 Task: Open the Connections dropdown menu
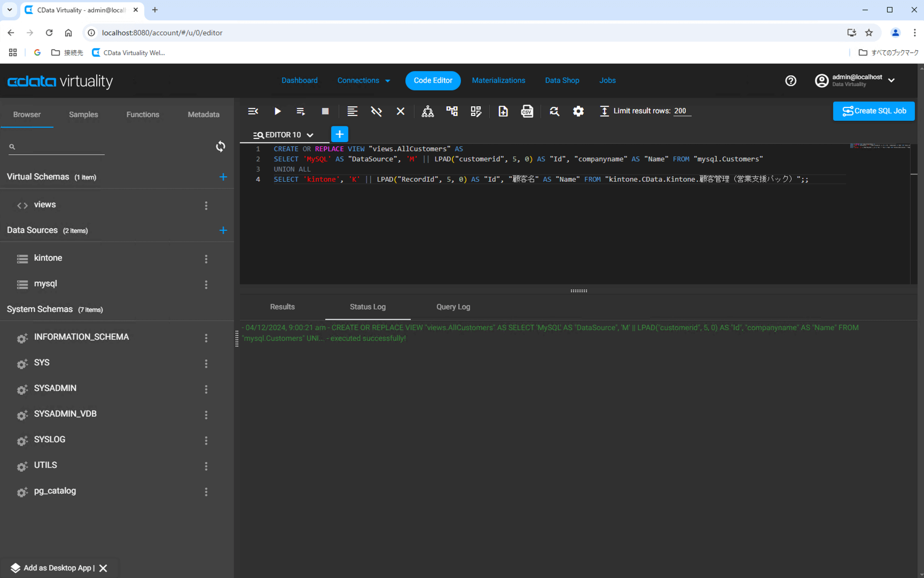(364, 81)
